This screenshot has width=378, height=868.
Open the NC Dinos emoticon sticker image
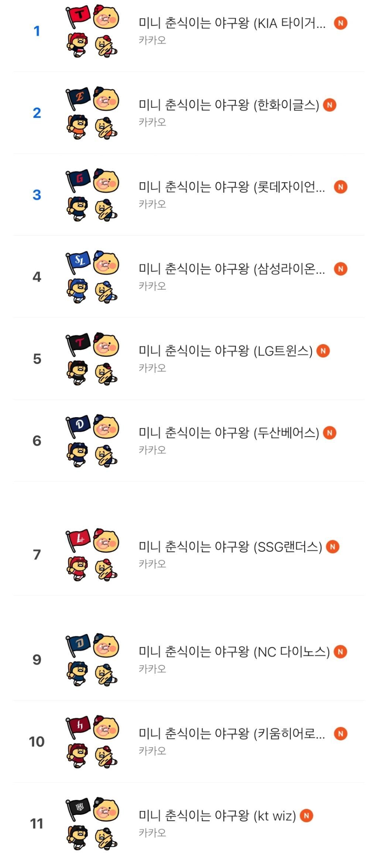[92, 660]
